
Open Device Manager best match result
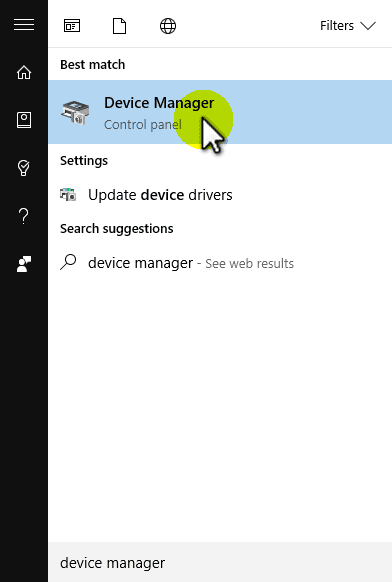coord(220,112)
